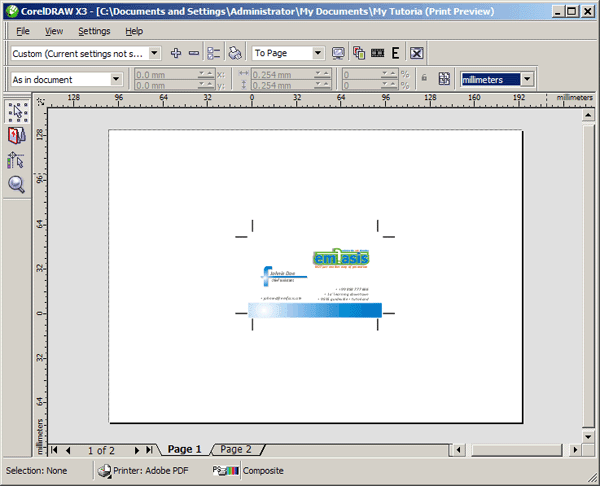Switch to the Page 1 tab

coord(184,449)
